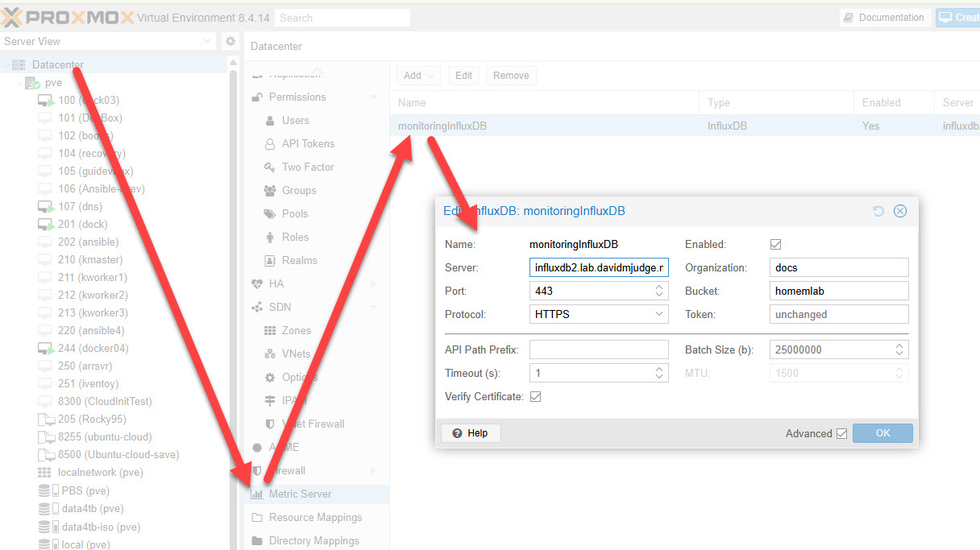Click the reset icon in the dialog header

click(x=878, y=211)
